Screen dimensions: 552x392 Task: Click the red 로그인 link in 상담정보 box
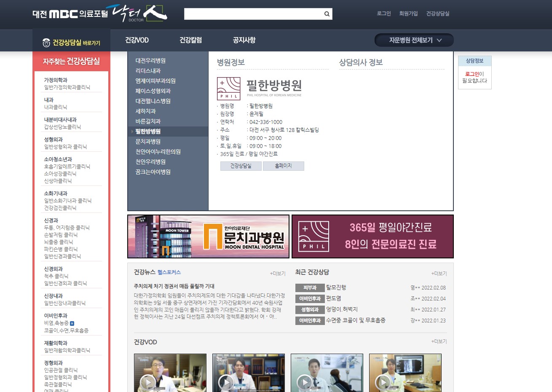472,74
